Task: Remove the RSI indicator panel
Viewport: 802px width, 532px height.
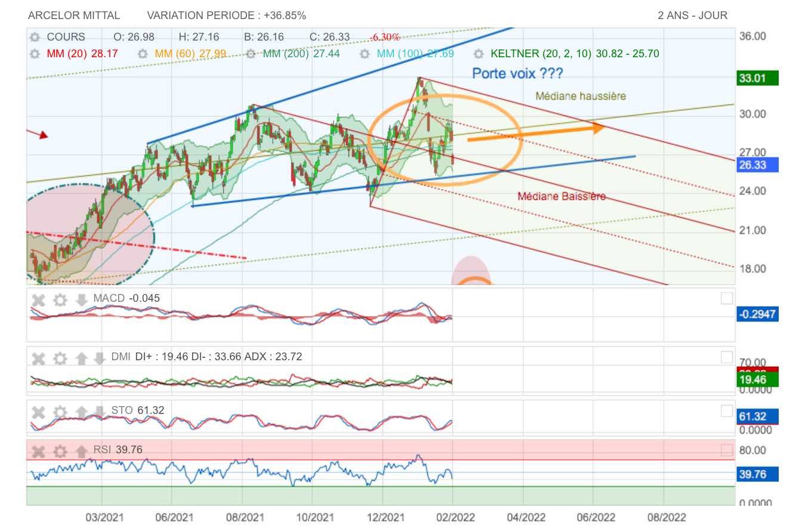Action: point(38,451)
